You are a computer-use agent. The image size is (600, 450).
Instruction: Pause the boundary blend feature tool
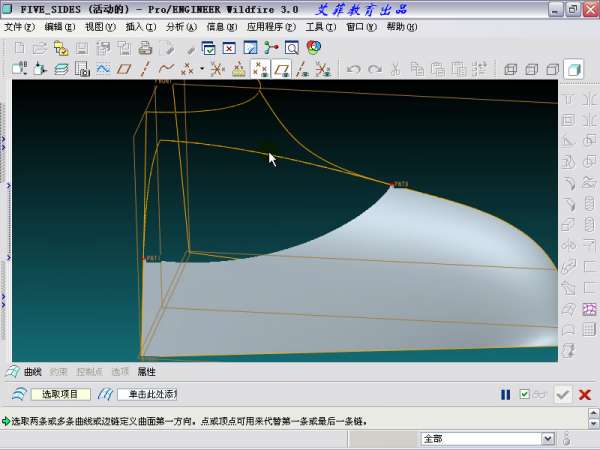(505, 395)
